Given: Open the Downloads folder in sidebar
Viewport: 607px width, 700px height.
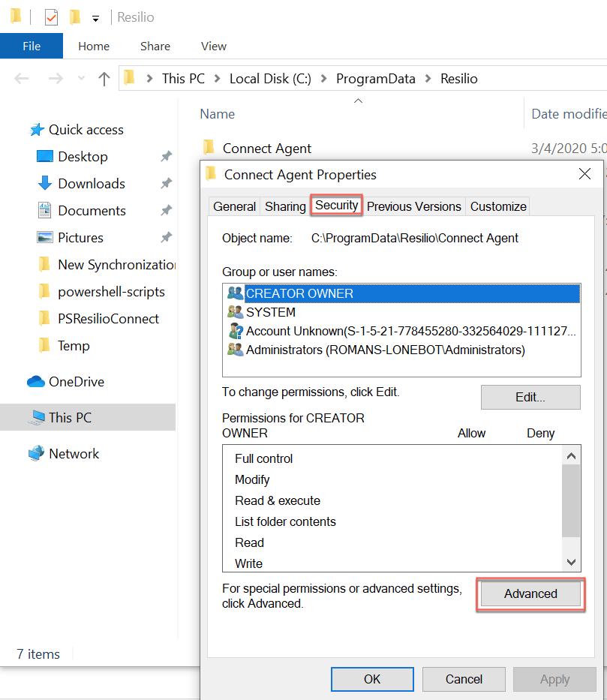Looking at the screenshot, I should click(91, 184).
